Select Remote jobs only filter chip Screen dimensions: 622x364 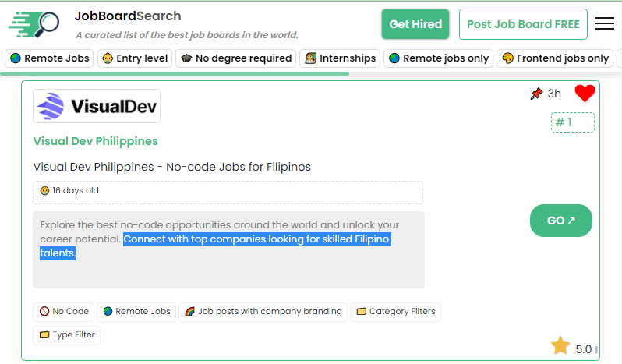click(x=438, y=58)
